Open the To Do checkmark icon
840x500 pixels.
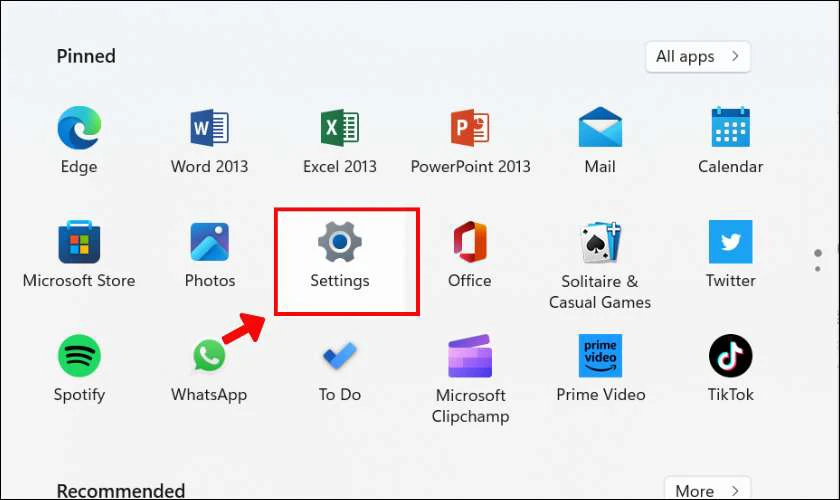click(x=340, y=356)
